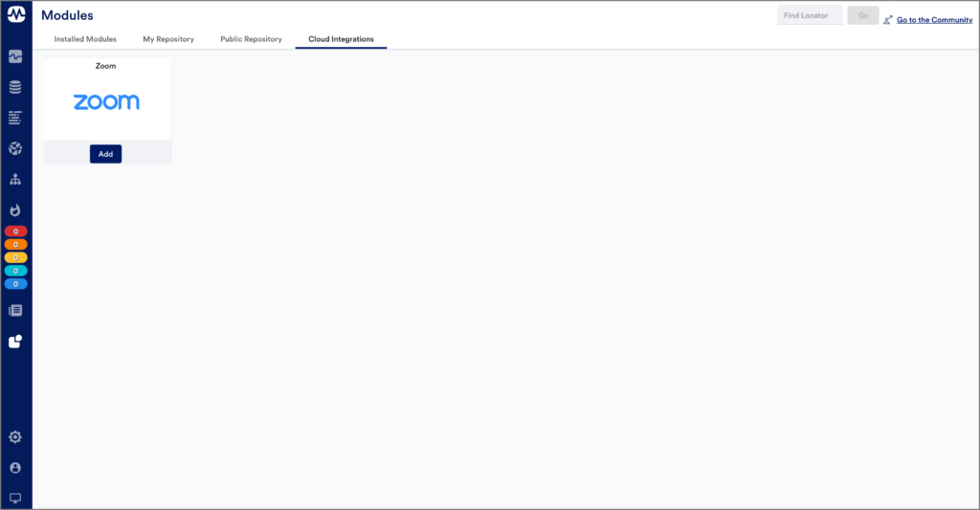Open the database stack sidebar icon
This screenshot has height=510, width=980.
(15, 87)
